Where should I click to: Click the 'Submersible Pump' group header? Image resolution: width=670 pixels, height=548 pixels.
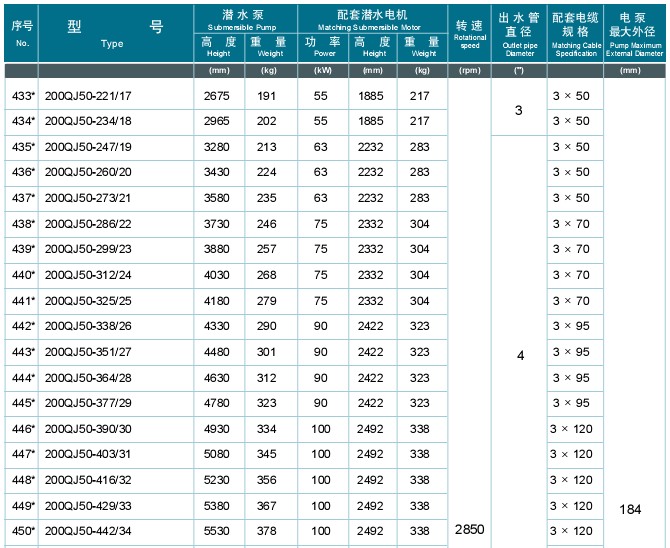245,19
